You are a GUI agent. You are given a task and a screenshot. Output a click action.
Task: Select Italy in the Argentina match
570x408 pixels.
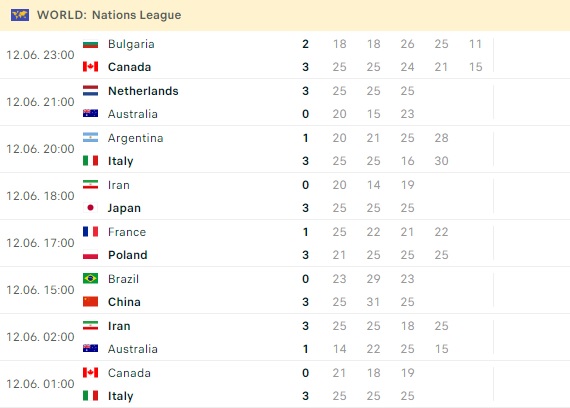pyautogui.click(x=121, y=161)
